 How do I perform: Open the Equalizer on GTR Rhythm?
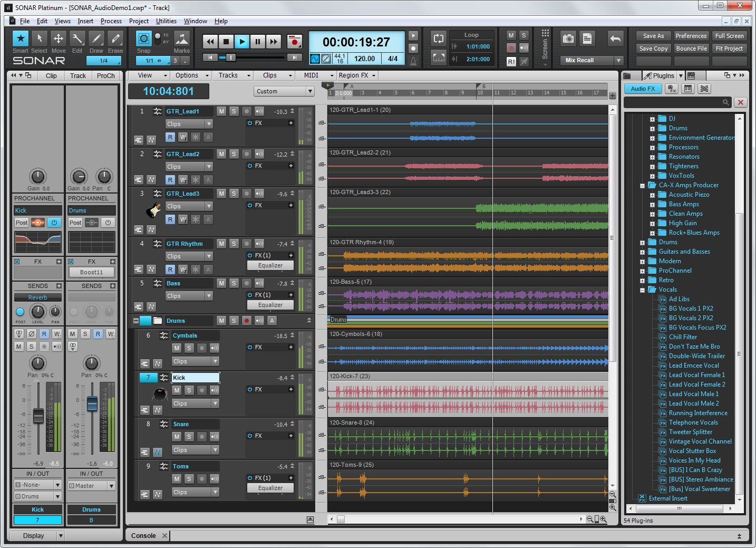click(x=270, y=265)
